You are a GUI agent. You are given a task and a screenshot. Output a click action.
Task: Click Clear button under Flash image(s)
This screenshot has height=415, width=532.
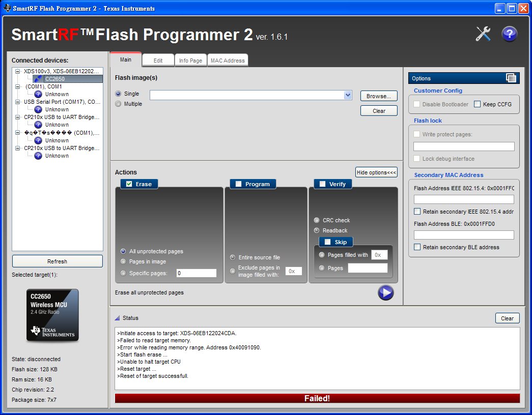click(x=379, y=111)
